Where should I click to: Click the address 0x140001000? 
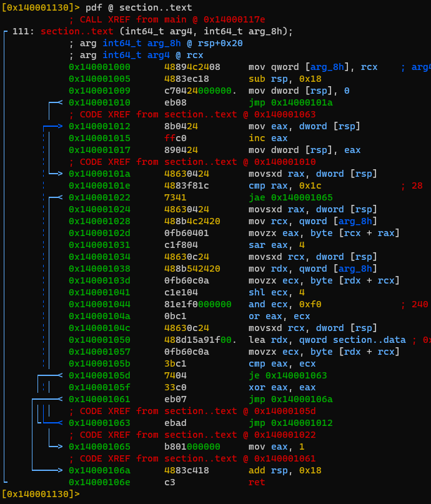pos(100,67)
